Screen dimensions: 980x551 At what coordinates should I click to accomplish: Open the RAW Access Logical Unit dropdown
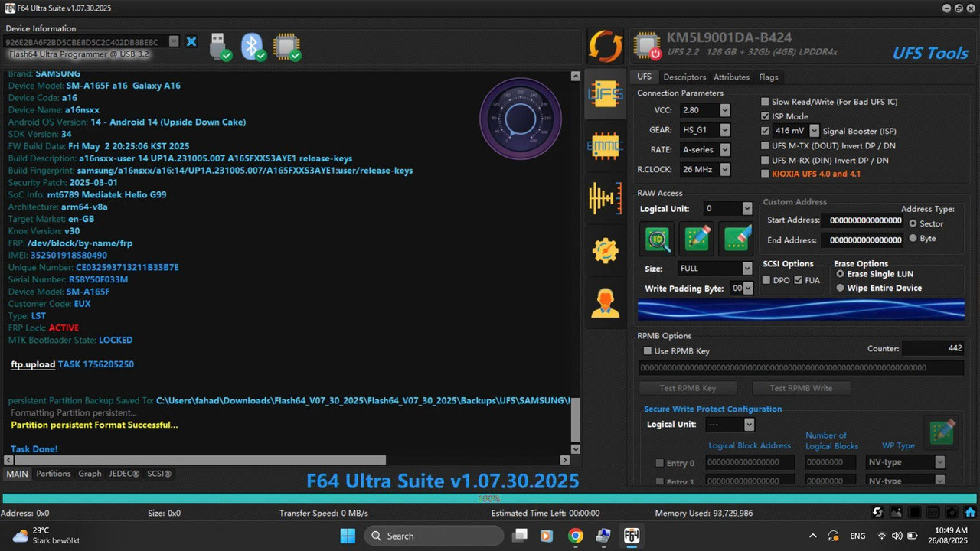[747, 209]
